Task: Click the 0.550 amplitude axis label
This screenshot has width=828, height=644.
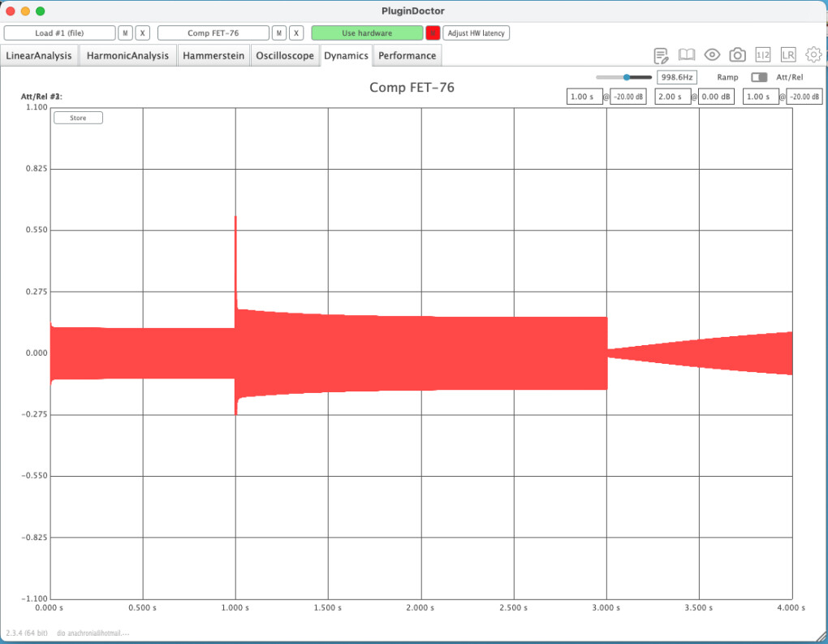Action: 37,230
